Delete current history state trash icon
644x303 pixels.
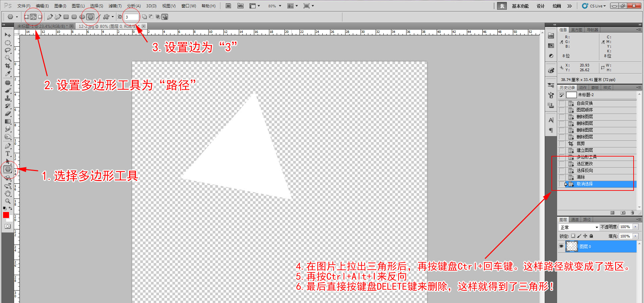(632, 213)
